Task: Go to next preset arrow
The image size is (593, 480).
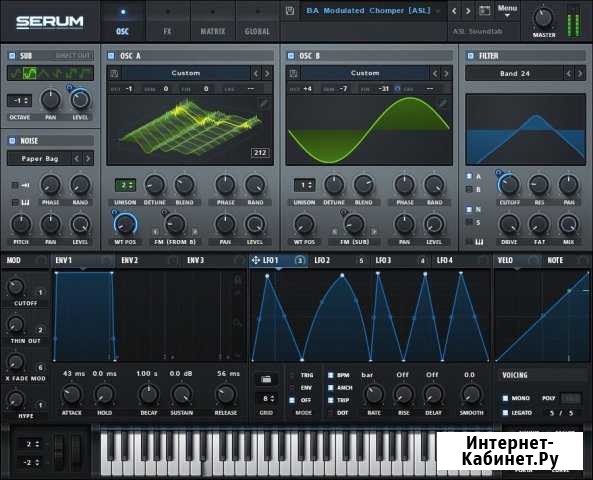Action: tap(468, 11)
